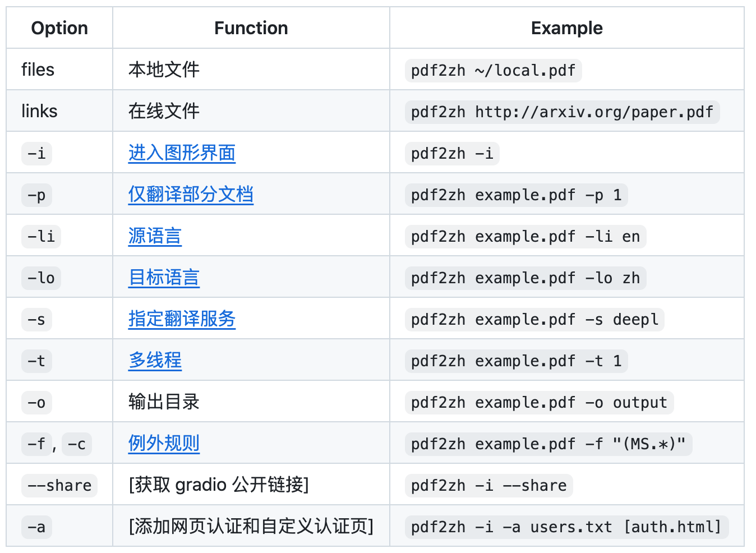Click the -i option code tag

coord(37,153)
